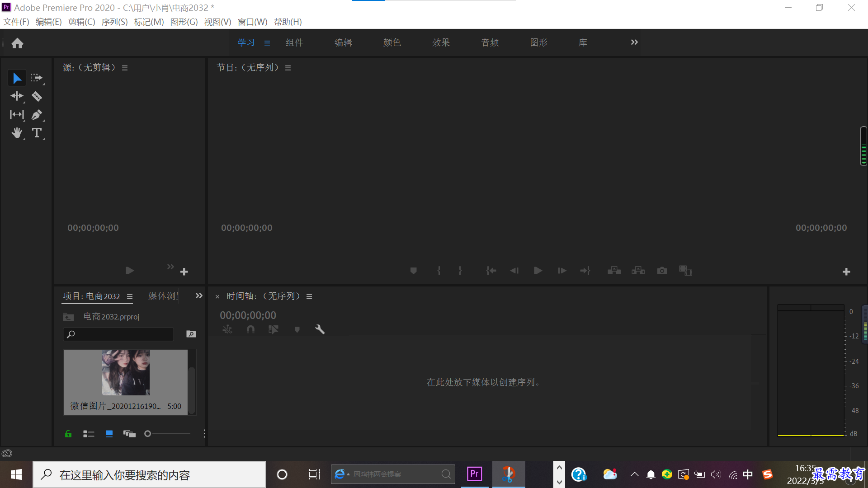Image resolution: width=868 pixels, height=488 pixels.
Task: Click taskbar volume speaker icon
Action: (716, 474)
